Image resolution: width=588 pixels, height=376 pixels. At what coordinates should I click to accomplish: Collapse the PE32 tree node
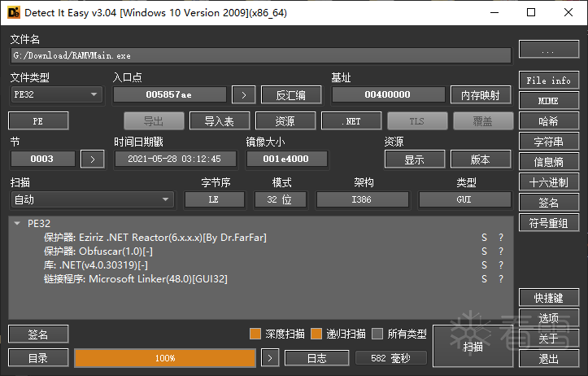pyautogui.click(x=17, y=224)
